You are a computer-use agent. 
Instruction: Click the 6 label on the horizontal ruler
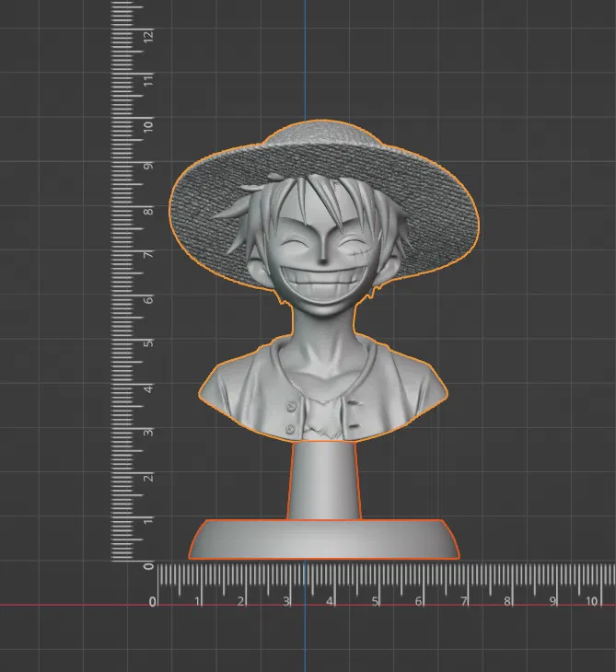(418, 601)
